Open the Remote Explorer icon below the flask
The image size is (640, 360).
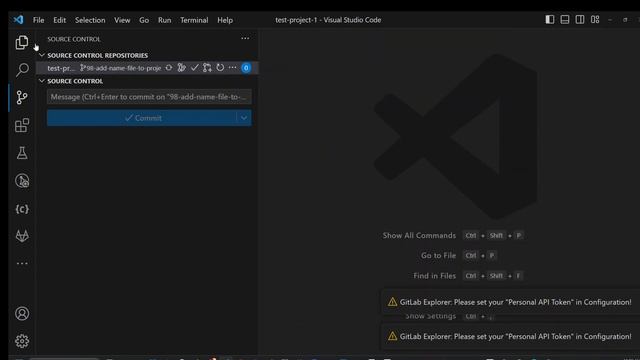tap(22, 181)
